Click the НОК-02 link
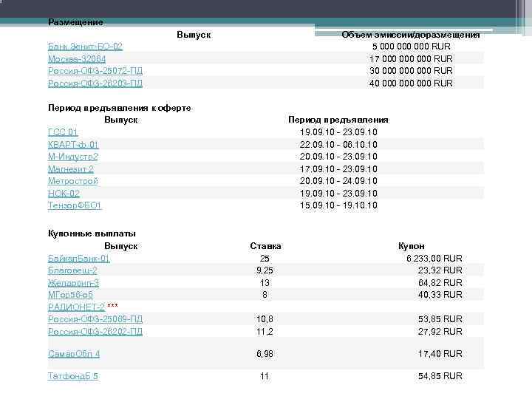532x399 pixels. [x=64, y=194]
